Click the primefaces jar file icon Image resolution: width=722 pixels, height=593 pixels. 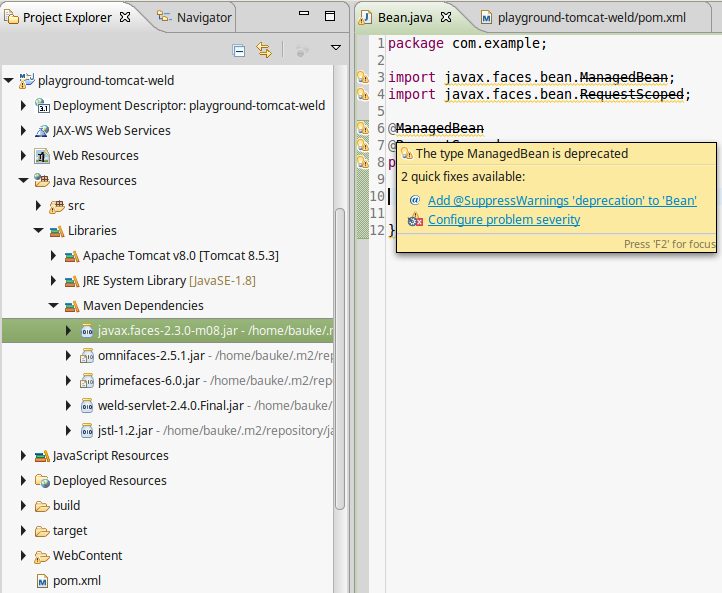pyautogui.click(x=87, y=380)
